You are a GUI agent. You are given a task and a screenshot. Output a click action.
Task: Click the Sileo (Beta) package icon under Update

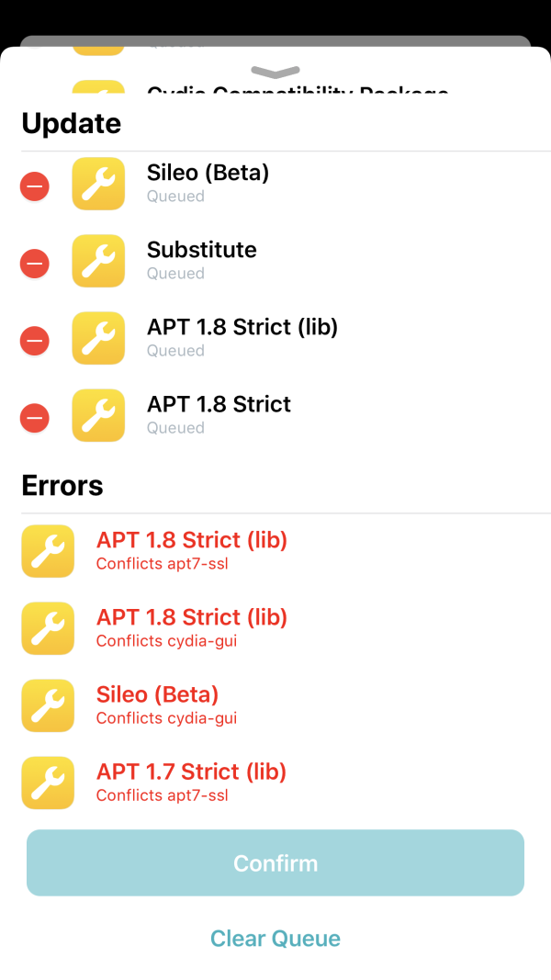(98, 184)
